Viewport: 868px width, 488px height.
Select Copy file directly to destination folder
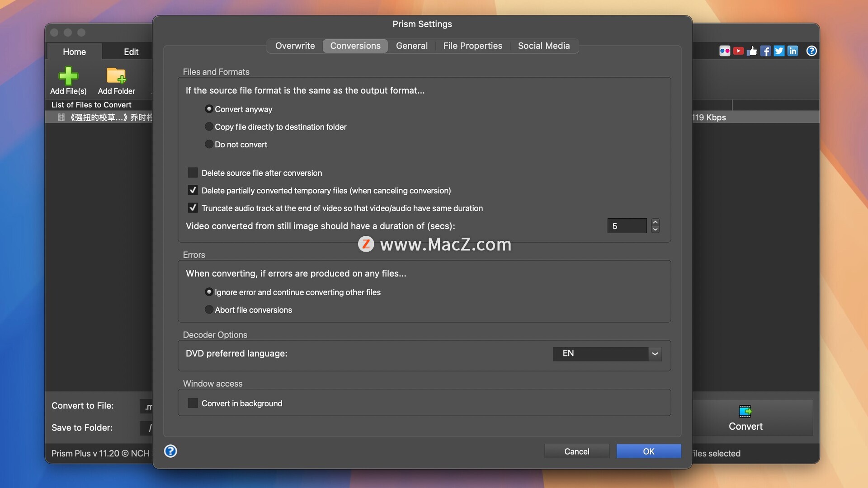pos(209,127)
